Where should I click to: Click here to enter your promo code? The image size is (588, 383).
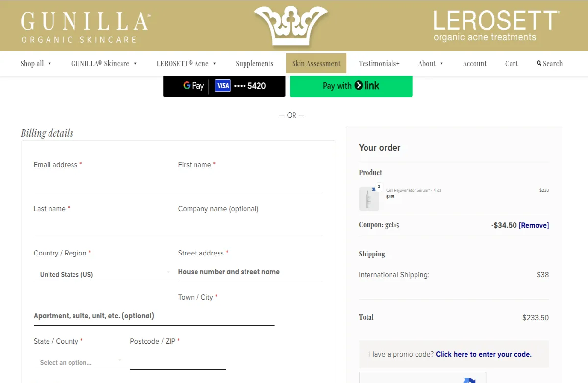click(483, 354)
